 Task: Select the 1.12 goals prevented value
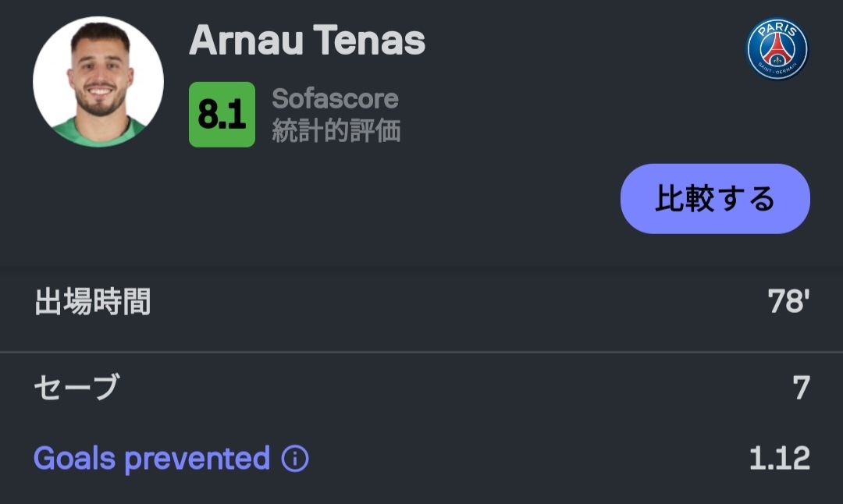click(x=780, y=458)
